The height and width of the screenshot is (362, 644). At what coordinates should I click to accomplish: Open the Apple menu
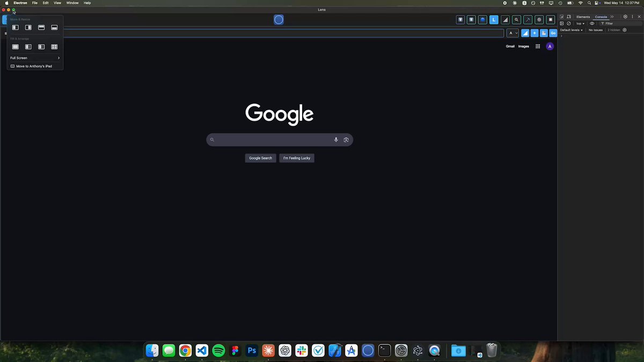(x=6, y=3)
